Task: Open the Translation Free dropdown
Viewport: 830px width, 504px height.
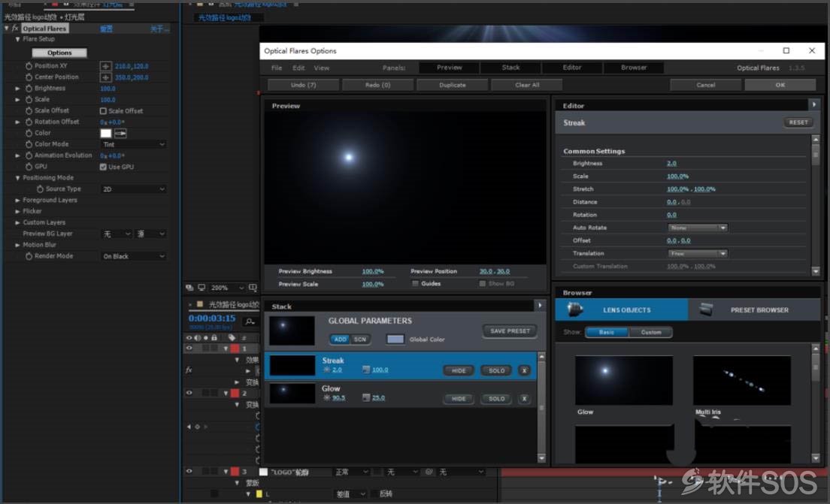Action: pyautogui.click(x=697, y=254)
